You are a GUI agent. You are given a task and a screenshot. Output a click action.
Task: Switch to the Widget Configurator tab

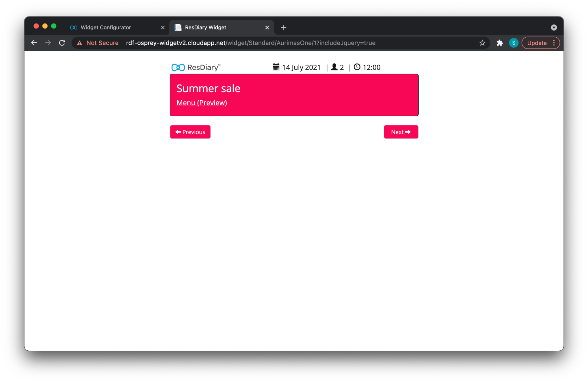coord(106,27)
